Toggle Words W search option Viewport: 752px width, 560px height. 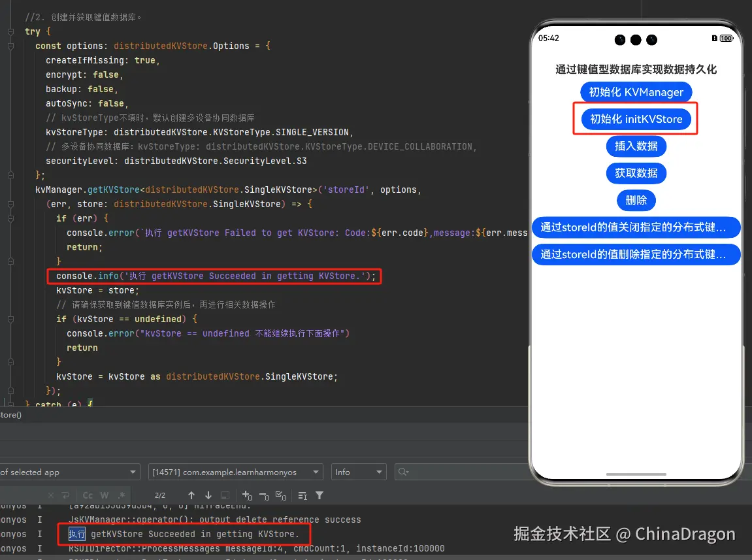point(105,495)
